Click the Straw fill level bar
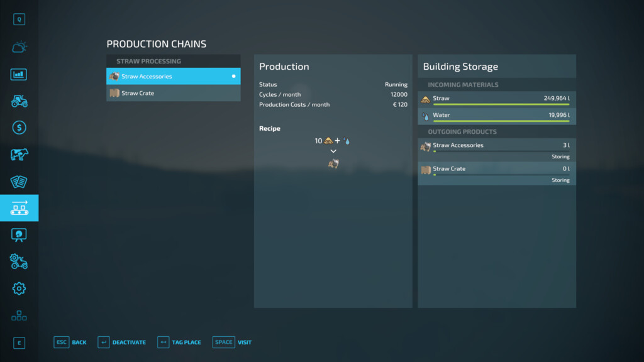The image size is (644, 362). pos(501,104)
